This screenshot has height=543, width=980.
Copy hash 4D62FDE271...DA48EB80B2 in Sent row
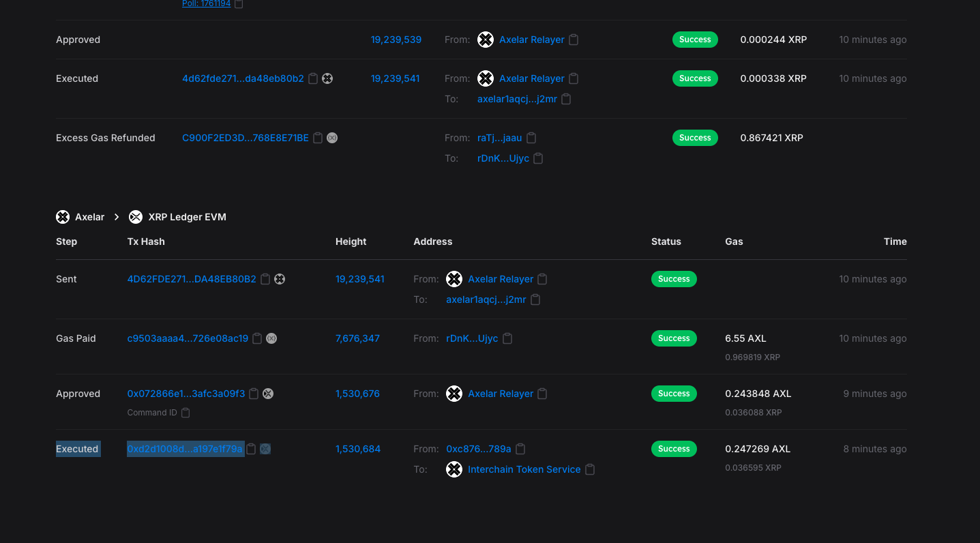tap(265, 279)
